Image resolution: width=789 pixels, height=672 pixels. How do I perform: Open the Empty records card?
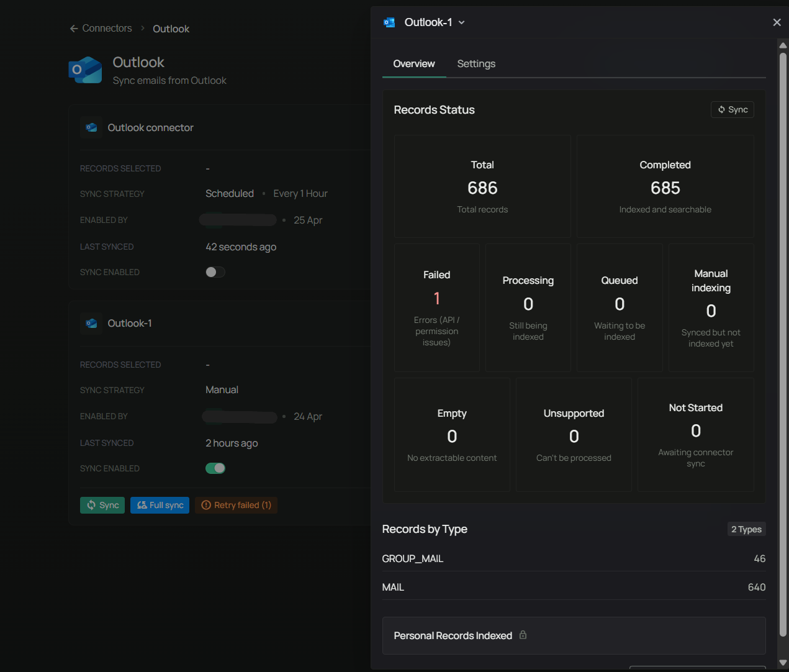(x=452, y=435)
